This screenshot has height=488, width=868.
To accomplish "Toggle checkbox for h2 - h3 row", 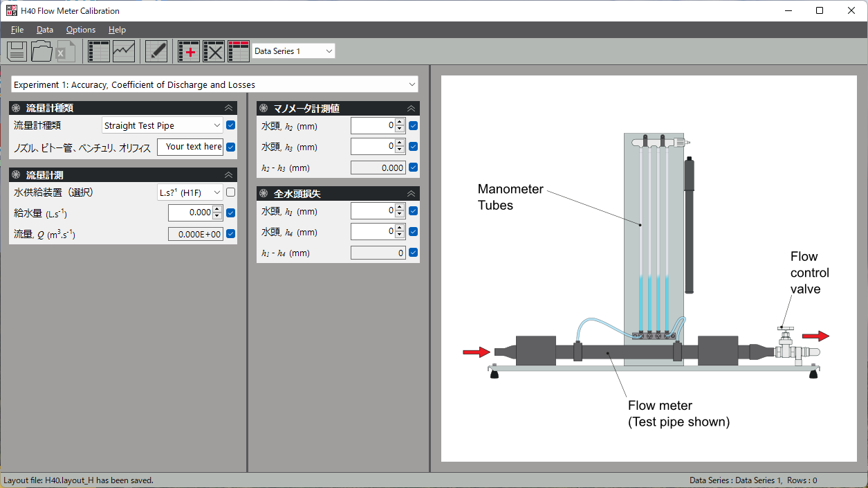I will pyautogui.click(x=413, y=168).
